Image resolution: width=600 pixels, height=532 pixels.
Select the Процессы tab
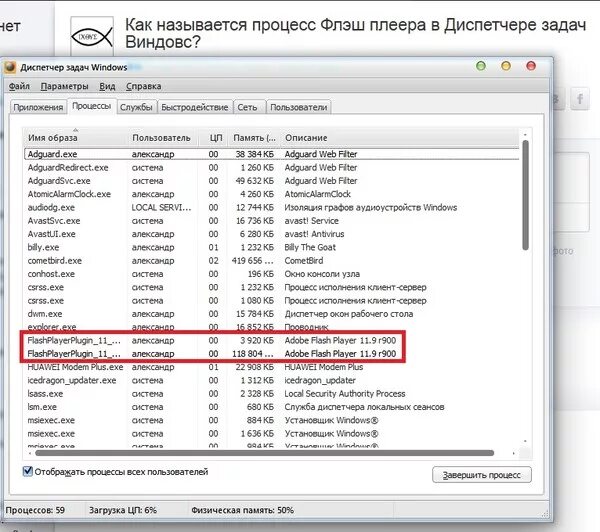coord(92,106)
